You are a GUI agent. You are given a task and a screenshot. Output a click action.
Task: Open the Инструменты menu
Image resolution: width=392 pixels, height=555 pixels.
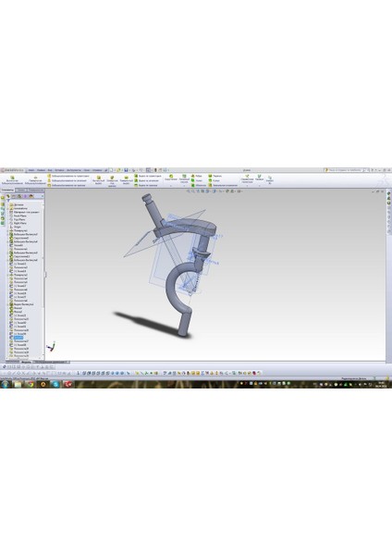(x=73, y=170)
